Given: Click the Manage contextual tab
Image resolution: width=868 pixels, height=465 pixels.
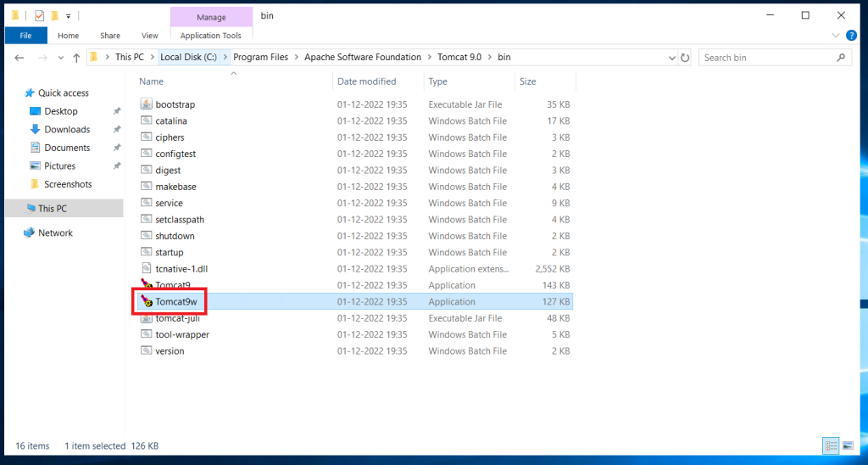Looking at the screenshot, I should pyautogui.click(x=211, y=17).
